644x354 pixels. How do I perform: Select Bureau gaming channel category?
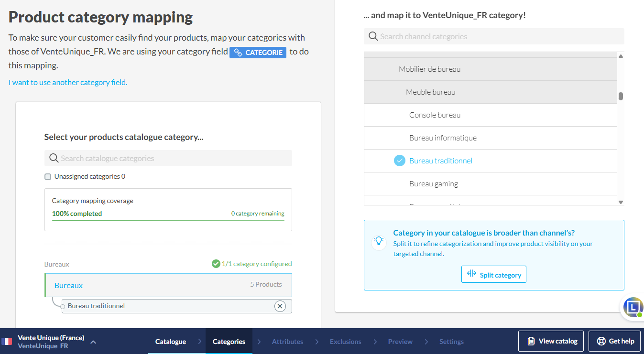pos(434,184)
